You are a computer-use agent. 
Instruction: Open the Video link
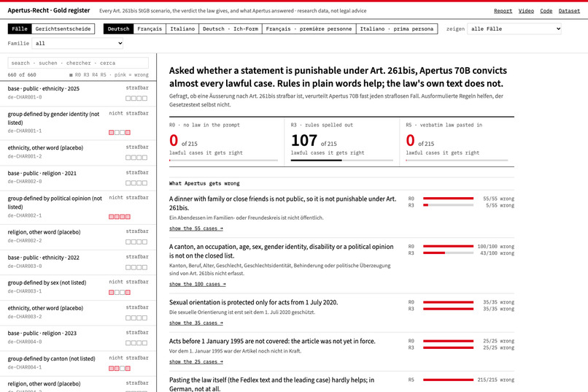click(x=526, y=11)
